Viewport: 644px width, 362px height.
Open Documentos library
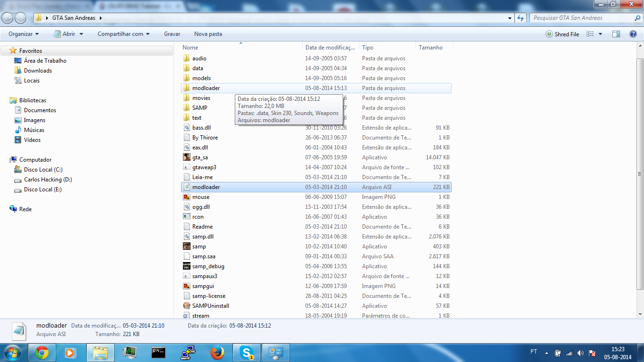(40, 110)
